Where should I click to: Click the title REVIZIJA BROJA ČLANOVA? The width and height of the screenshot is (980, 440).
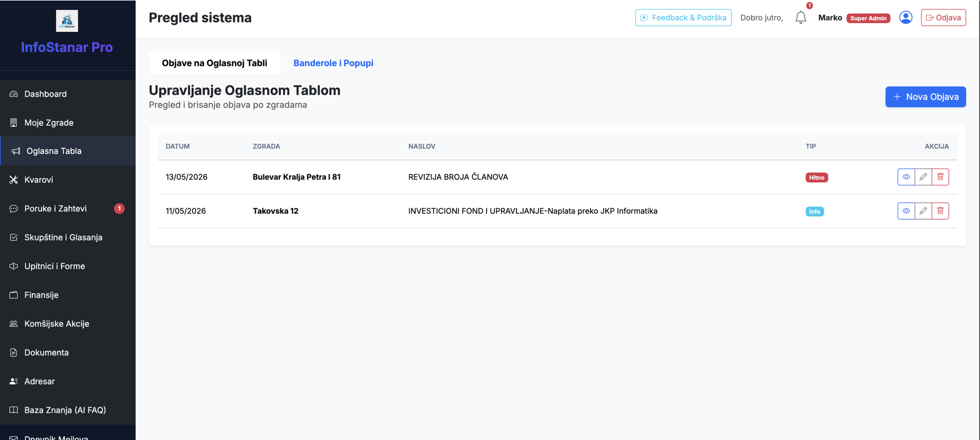[458, 177]
